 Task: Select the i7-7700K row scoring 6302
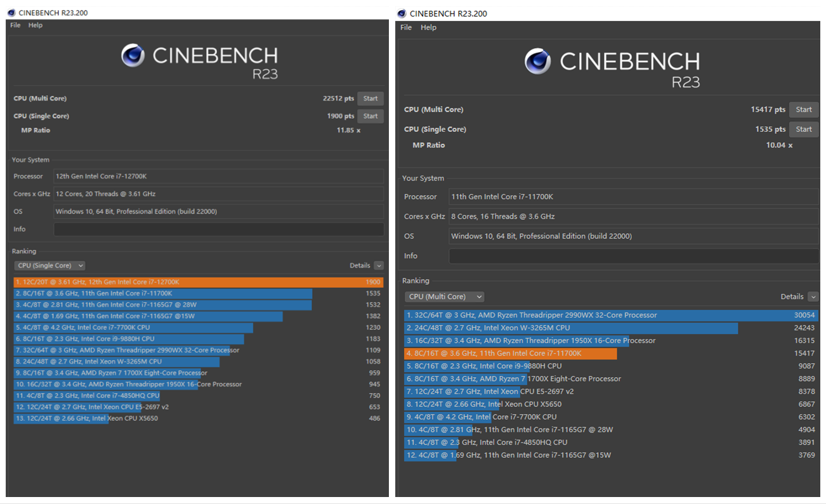(x=612, y=417)
